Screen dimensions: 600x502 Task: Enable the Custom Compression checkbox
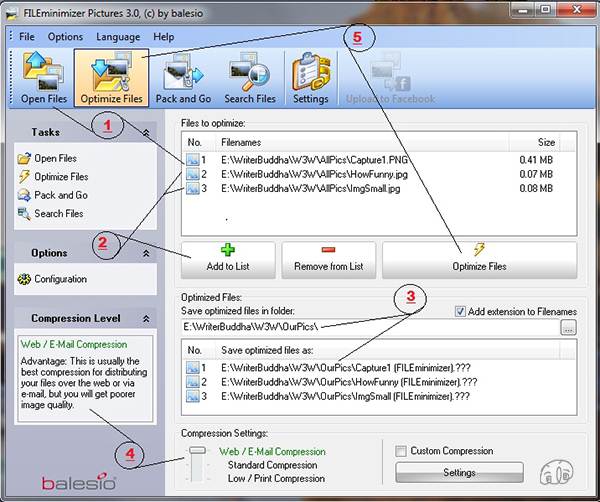point(401,451)
